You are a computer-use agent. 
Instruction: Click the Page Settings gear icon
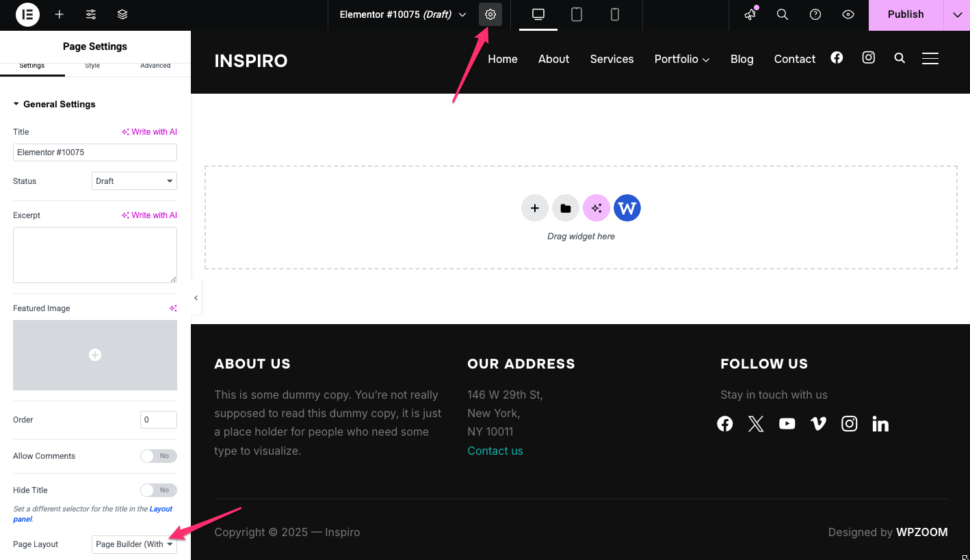(490, 14)
